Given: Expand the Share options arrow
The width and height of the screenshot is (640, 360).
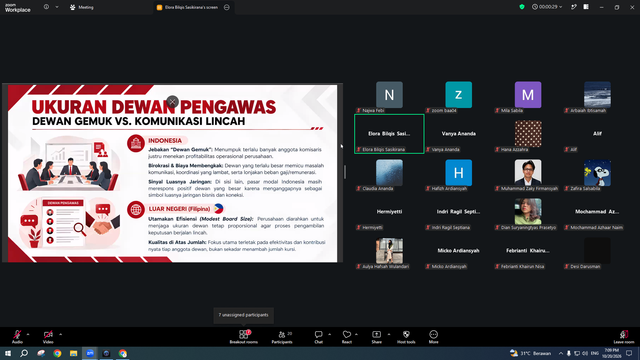Looking at the screenshot, I should (x=389, y=334).
